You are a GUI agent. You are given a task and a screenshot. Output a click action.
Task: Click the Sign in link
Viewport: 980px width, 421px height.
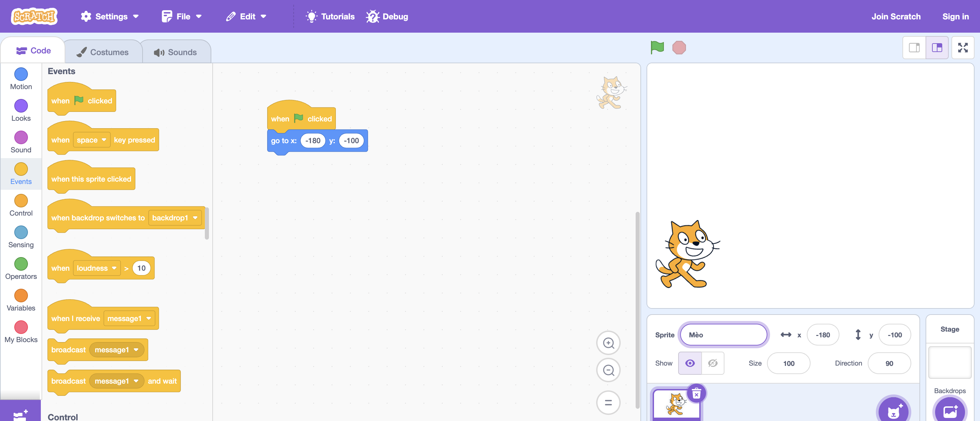(955, 16)
